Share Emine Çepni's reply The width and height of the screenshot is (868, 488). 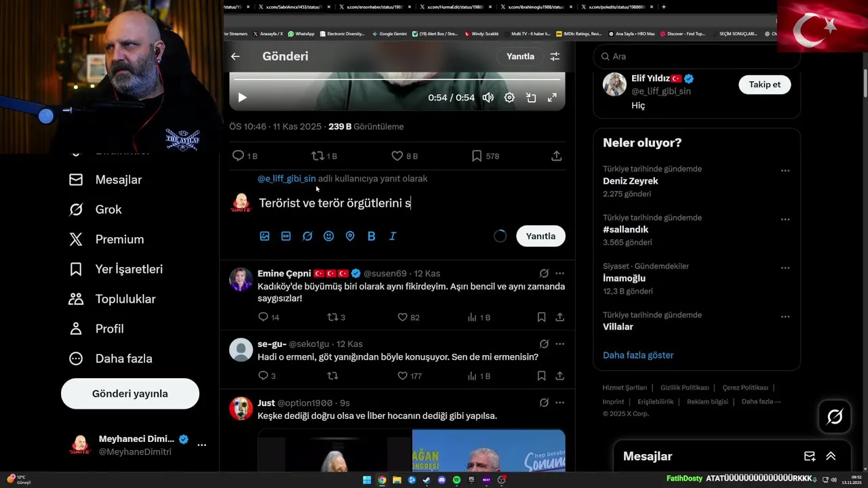click(x=559, y=317)
